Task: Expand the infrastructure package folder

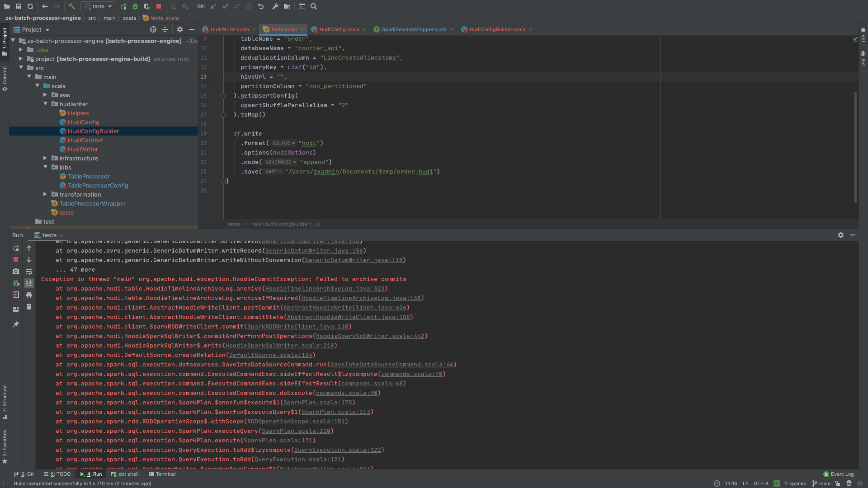Action: (x=45, y=158)
